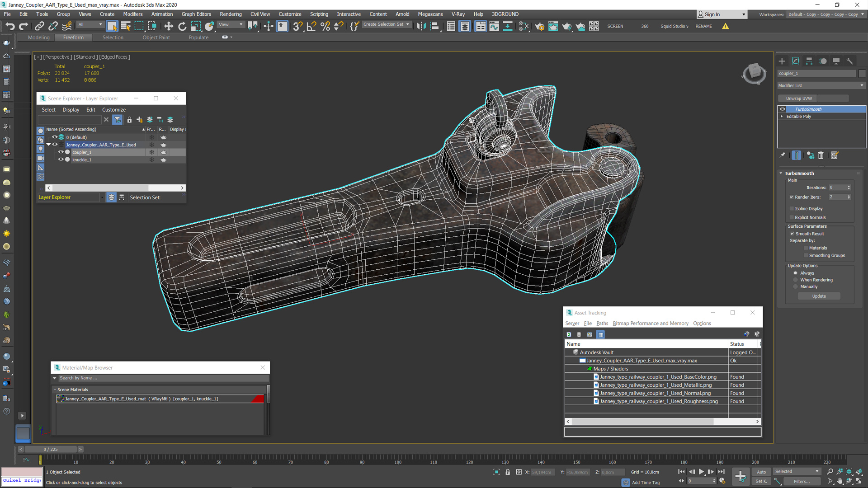The image size is (868, 488).
Task: Open the Modifier List dropdown
Action: [x=821, y=85]
